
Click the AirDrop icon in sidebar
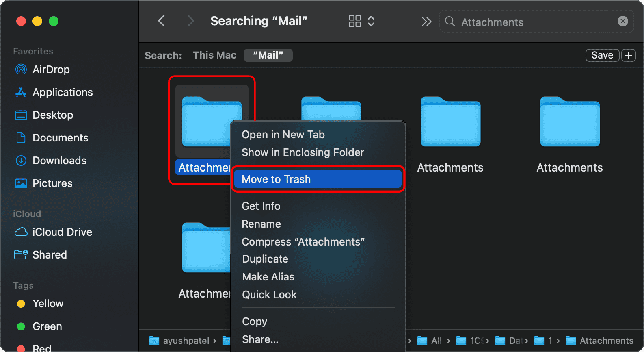pos(21,70)
